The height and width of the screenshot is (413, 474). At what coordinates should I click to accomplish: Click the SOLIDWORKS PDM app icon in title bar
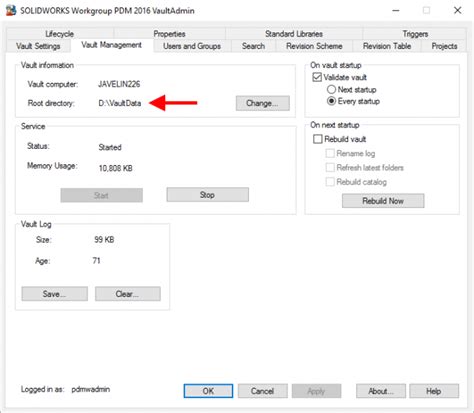tap(11, 10)
